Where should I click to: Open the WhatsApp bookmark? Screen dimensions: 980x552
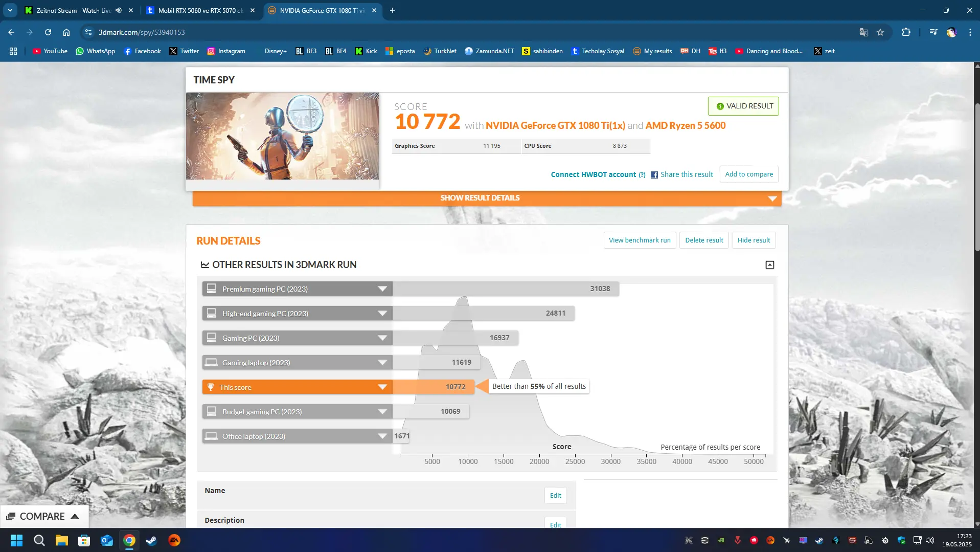[96, 51]
